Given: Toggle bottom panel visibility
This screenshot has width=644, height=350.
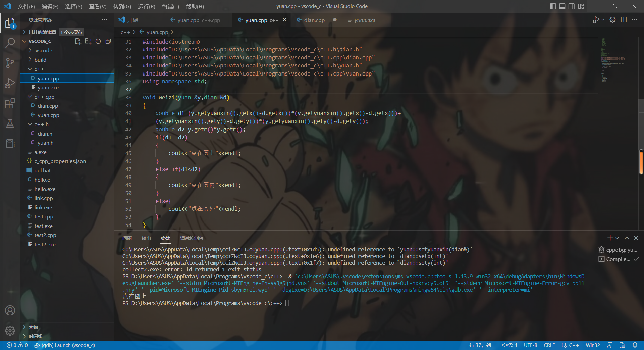Looking at the screenshot, I should point(562,6).
